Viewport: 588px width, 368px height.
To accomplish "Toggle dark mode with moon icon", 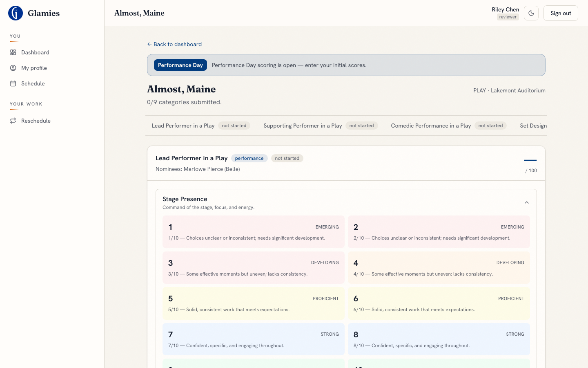I will [531, 13].
